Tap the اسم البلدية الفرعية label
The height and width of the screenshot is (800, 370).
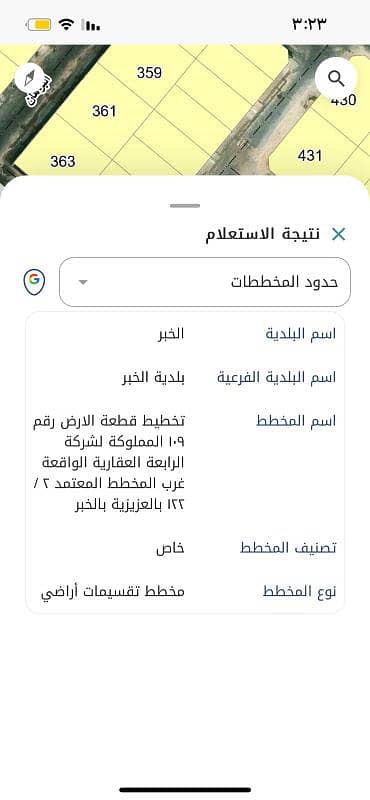277,378
